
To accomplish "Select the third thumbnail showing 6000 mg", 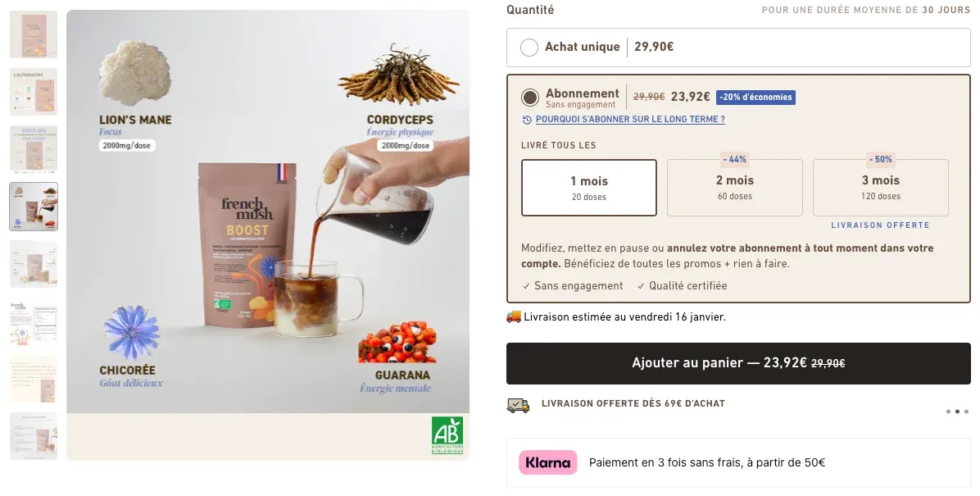I will coord(34,149).
